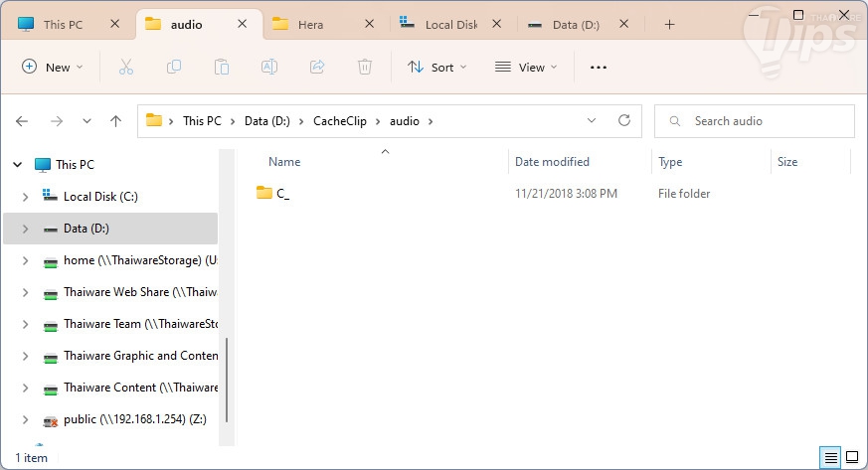The width and height of the screenshot is (868, 470).
Task: Click the navigation pane scrollbar
Action: tap(227, 382)
